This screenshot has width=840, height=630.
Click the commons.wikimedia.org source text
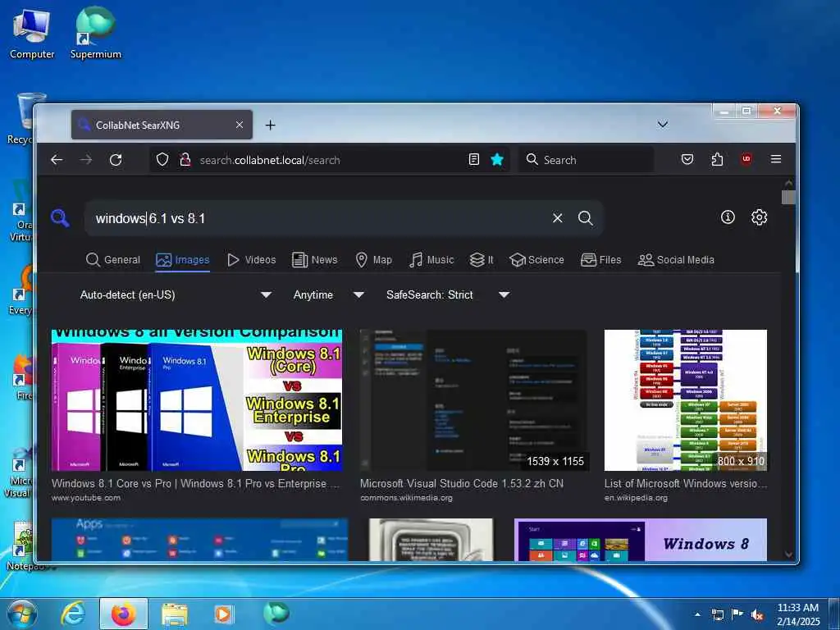pos(406,498)
